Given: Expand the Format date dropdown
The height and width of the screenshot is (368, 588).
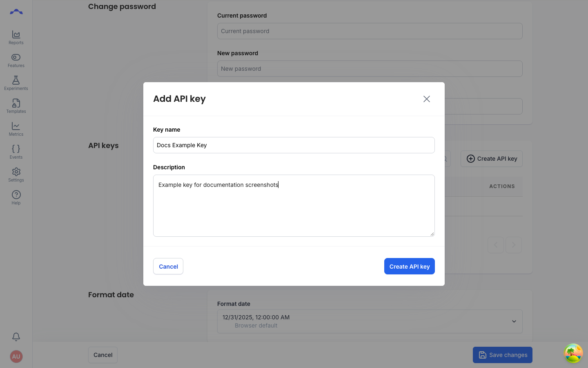Looking at the screenshot, I should [370, 321].
